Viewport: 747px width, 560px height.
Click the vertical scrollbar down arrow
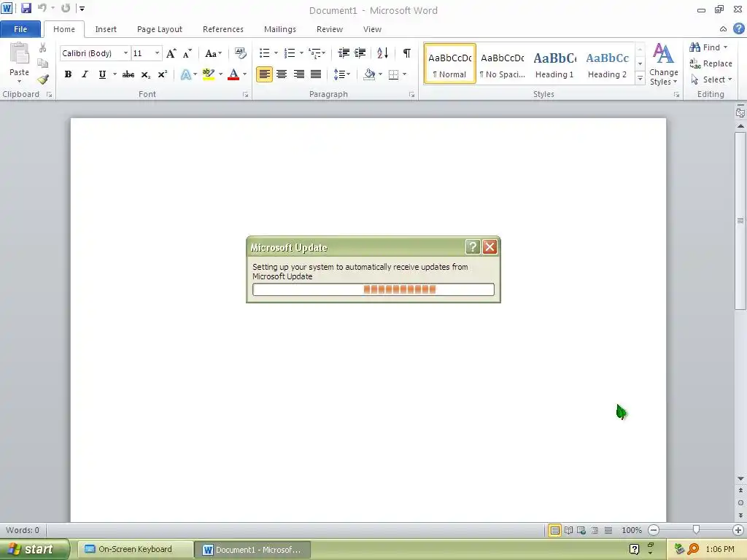tap(740, 478)
